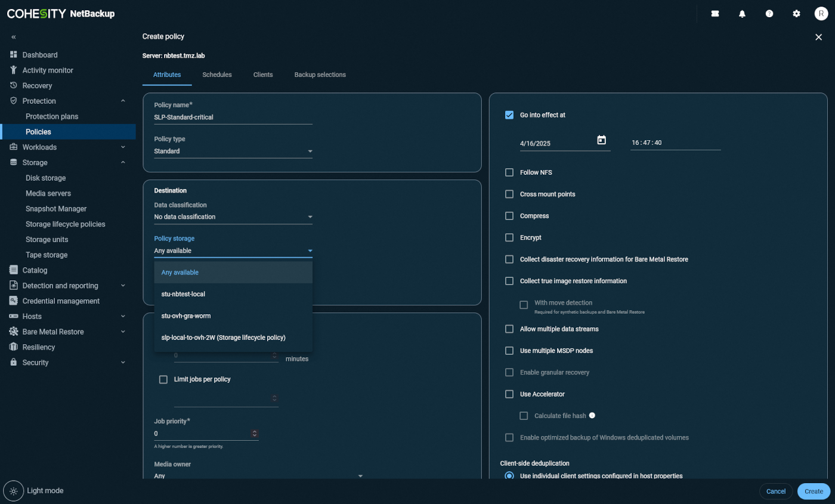Screen dimensions: 835x504
Task: Click the Create button
Action: [x=814, y=491]
